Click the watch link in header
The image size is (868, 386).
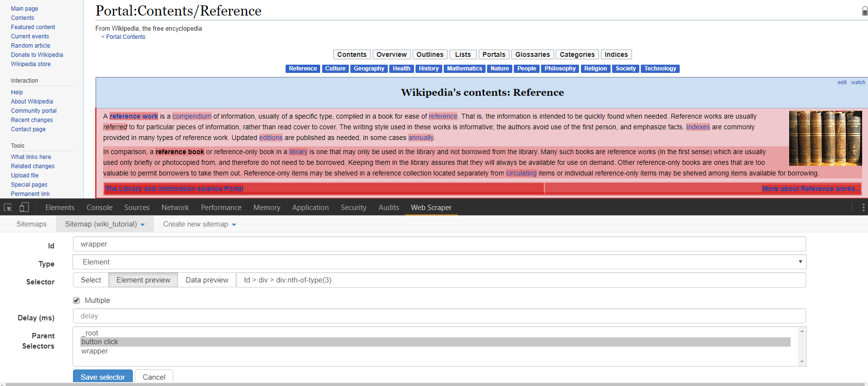pyautogui.click(x=858, y=82)
